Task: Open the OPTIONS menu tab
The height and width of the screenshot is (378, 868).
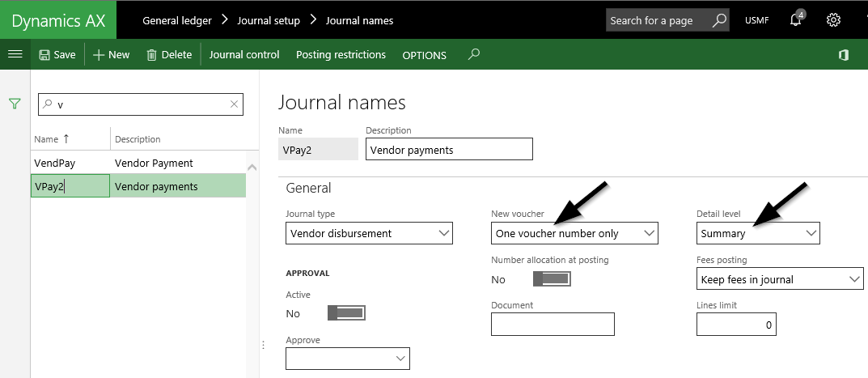Action: [x=424, y=55]
